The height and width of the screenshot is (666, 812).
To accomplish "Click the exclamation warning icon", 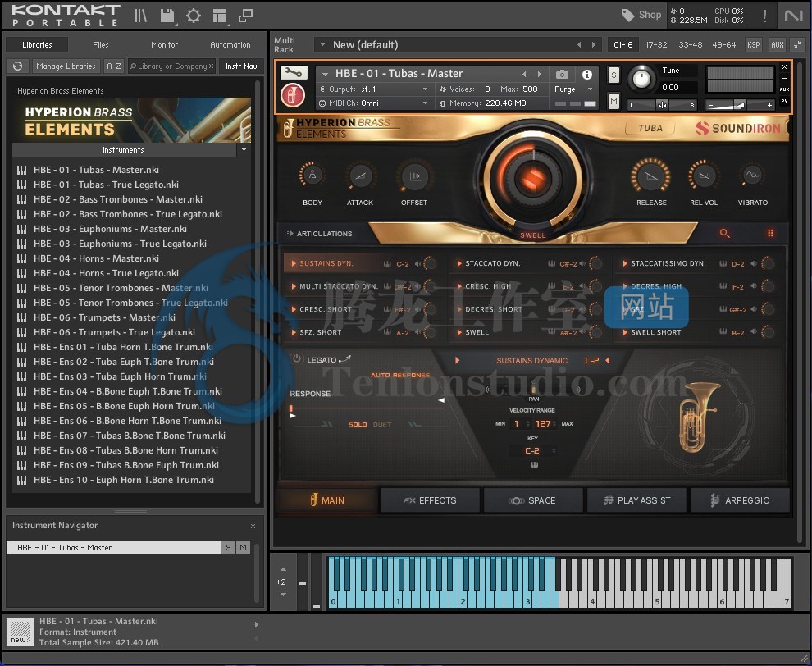I will (764, 16).
